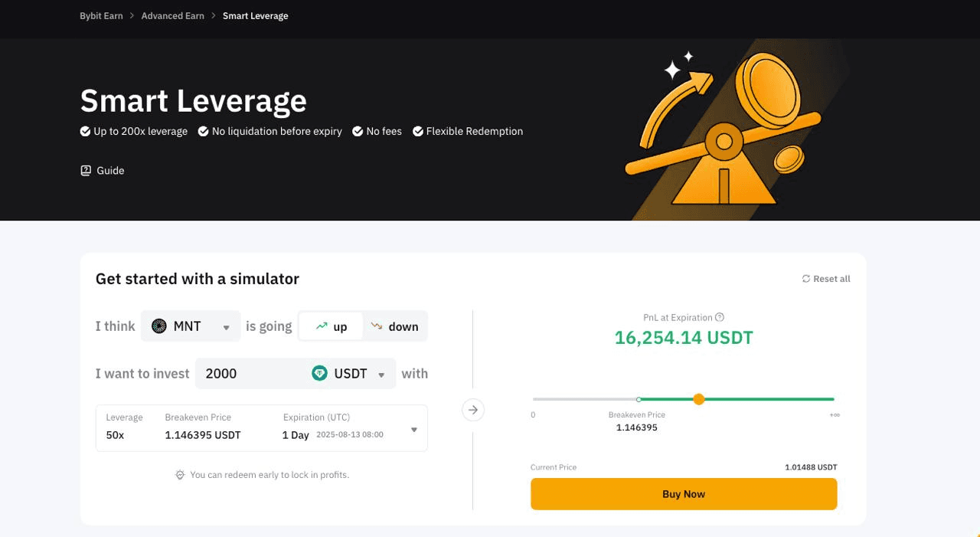Click the Get started with a simulator heading
Screen dimensions: 980x537
[x=198, y=279]
